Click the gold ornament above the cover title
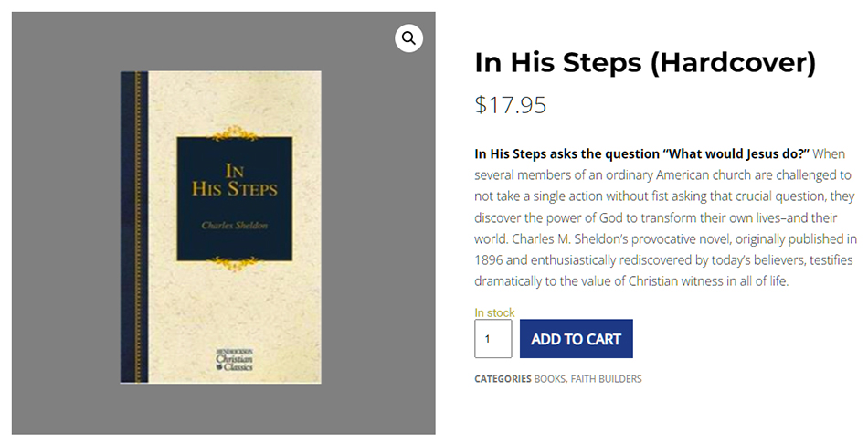The width and height of the screenshot is (868, 444). (x=235, y=133)
